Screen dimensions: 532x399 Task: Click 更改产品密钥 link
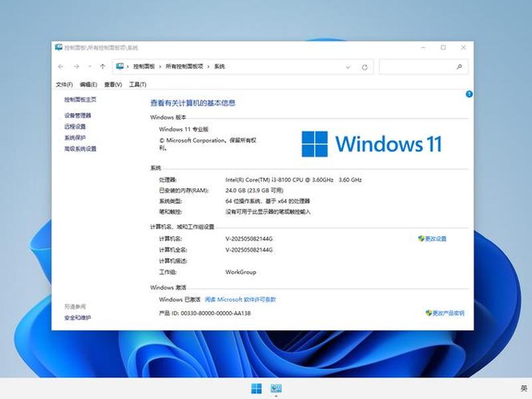pos(445,313)
